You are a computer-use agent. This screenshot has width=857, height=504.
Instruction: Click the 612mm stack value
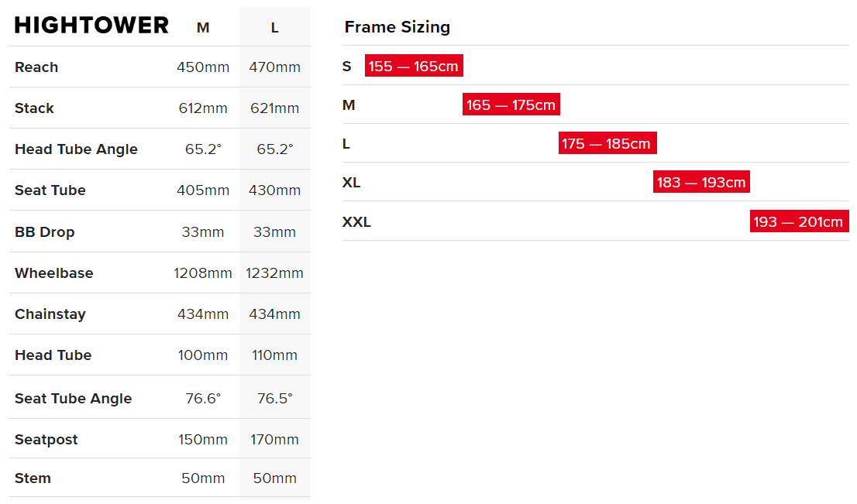pos(203,108)
